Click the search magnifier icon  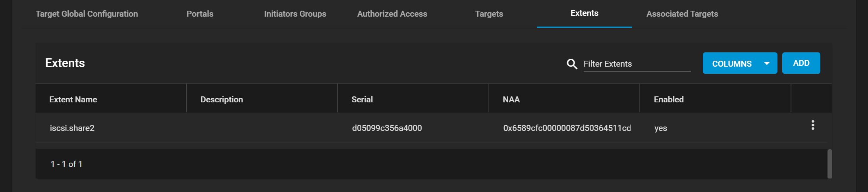572,64
